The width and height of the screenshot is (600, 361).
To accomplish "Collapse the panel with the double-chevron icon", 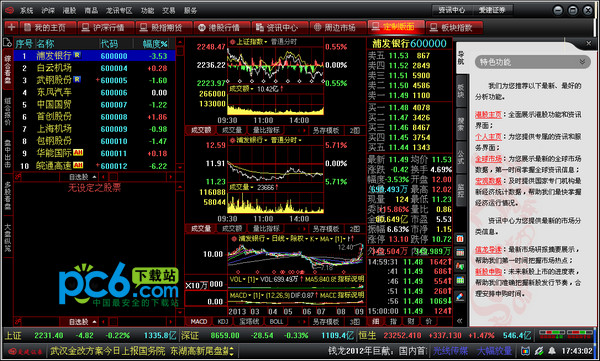I will point(460,321).
